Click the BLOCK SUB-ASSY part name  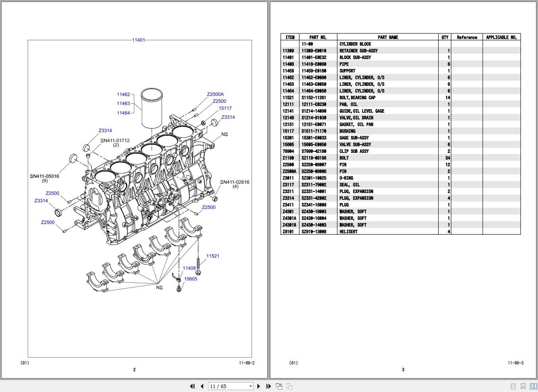355,58
